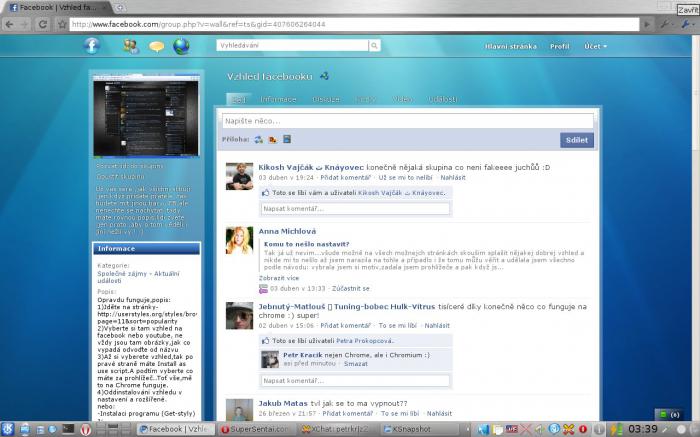Reload the page with refresh button
The image size is (700, 437).
tap(43, 24)
